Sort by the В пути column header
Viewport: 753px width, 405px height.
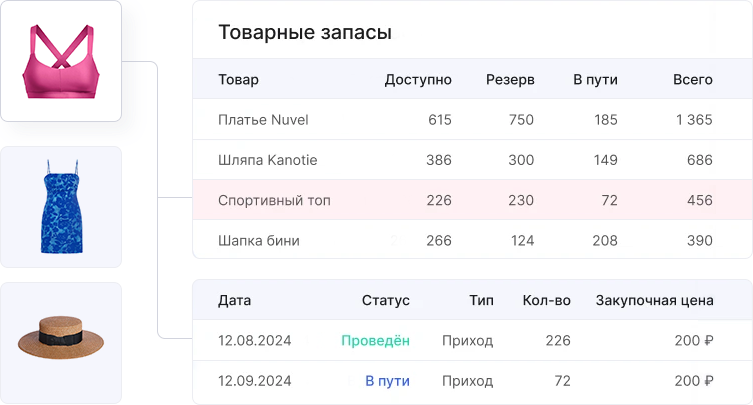tap(595, 80)
